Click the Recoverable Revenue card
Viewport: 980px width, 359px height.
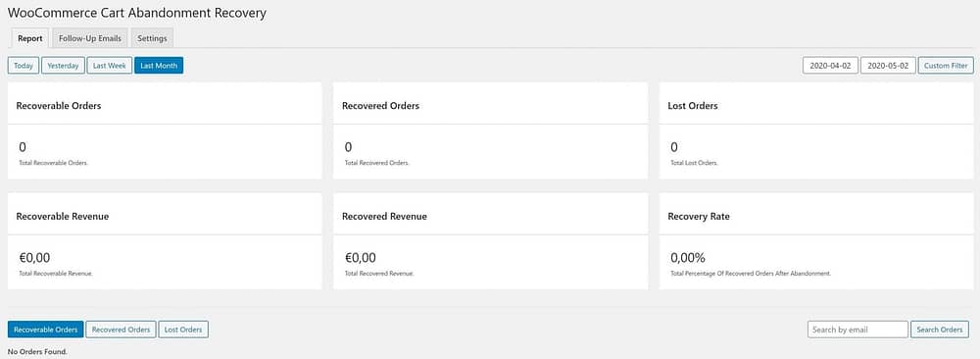coord(165,240)
